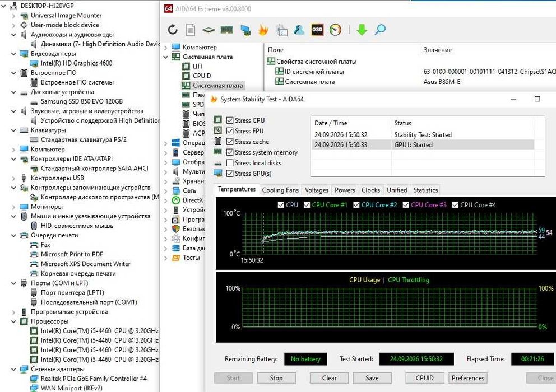Click the green download arrow icon
The image size is (556, 392).
362,30
